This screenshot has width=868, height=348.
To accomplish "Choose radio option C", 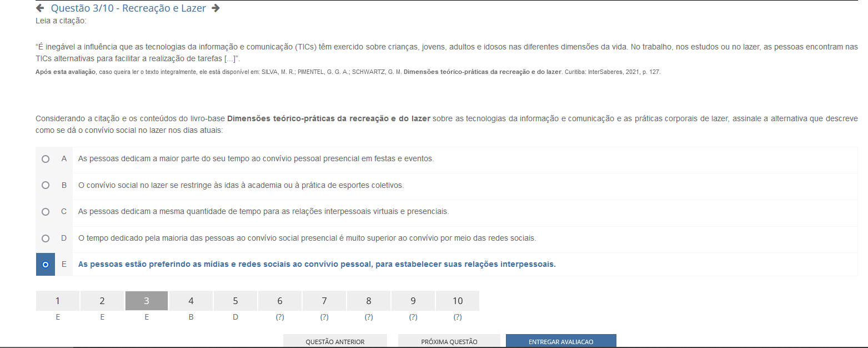I will [46, 212].
